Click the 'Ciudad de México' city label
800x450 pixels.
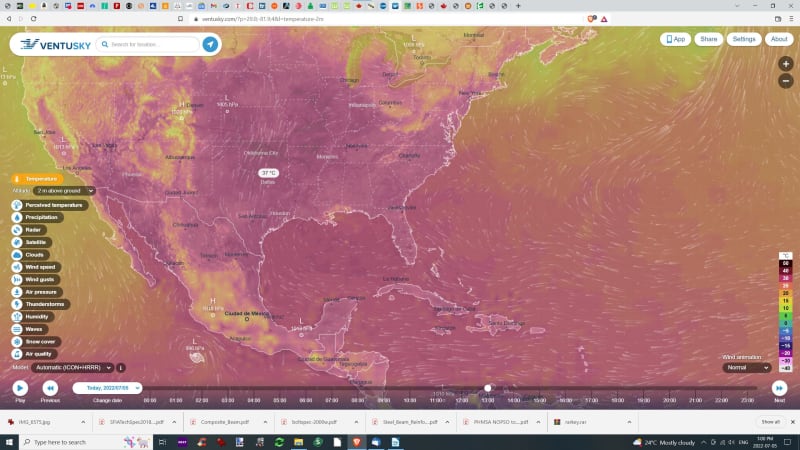(247, 313)
